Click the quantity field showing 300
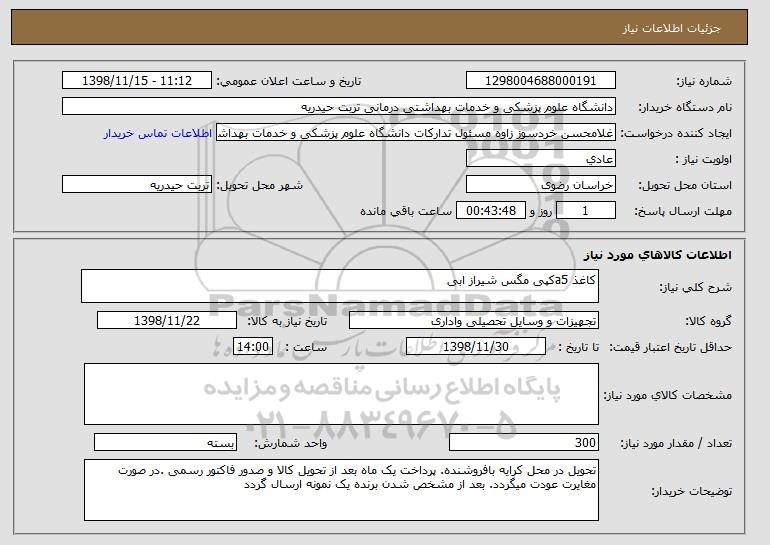The height and width of the screenshot is (545, 770). (x=524, y=442)
